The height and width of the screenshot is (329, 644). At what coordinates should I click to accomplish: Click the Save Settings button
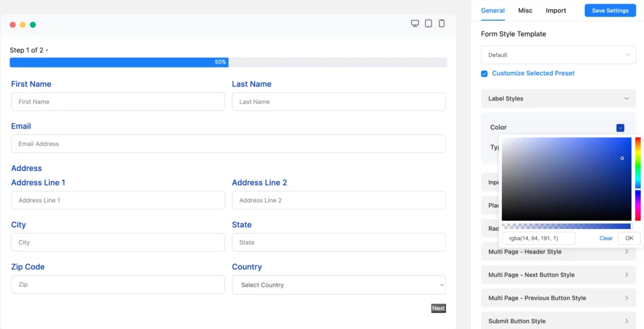pos(610,11)
